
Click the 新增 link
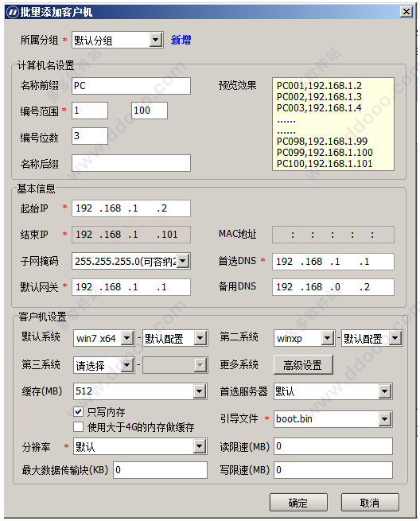point(181,40)
